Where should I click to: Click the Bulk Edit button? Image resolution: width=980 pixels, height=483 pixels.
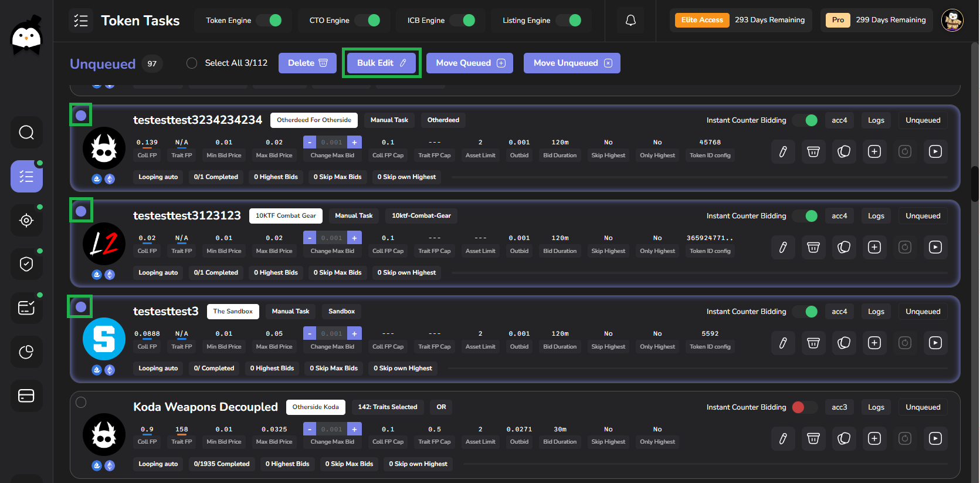381,63
